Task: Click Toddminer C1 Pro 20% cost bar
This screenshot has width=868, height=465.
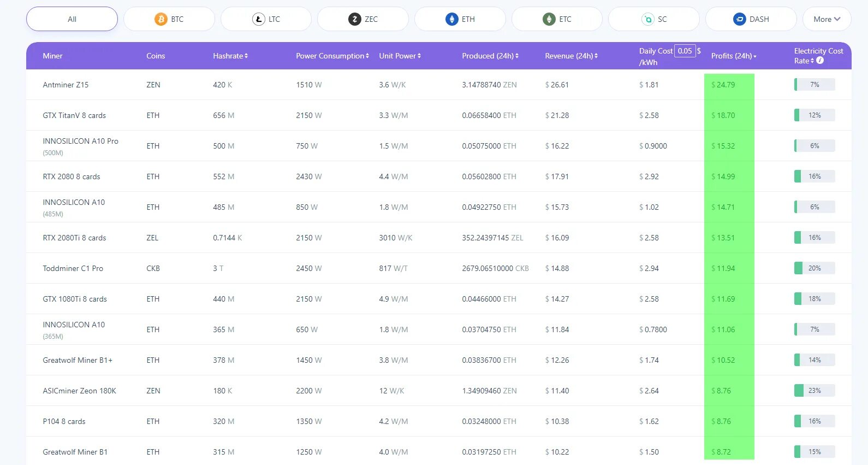Action: point(815,268)
